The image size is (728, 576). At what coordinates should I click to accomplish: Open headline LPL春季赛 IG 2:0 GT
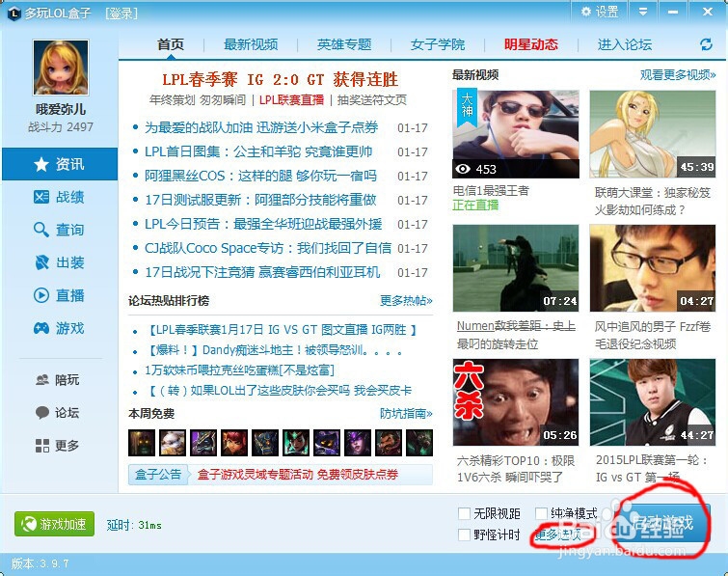pos(280,79)
